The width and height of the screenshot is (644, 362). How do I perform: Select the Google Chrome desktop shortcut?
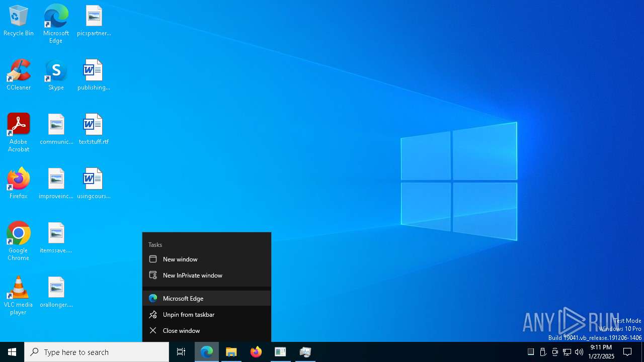[x=19, y=241]
